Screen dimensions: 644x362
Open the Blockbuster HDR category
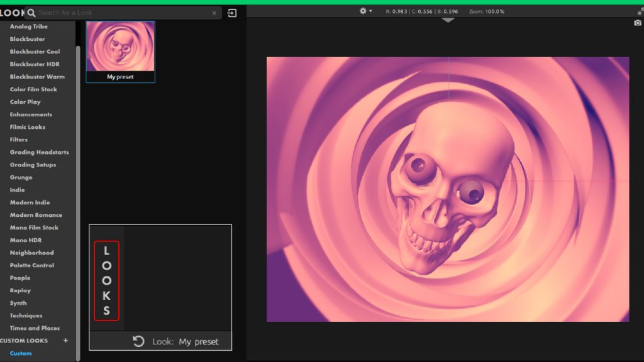click(36, 64)
